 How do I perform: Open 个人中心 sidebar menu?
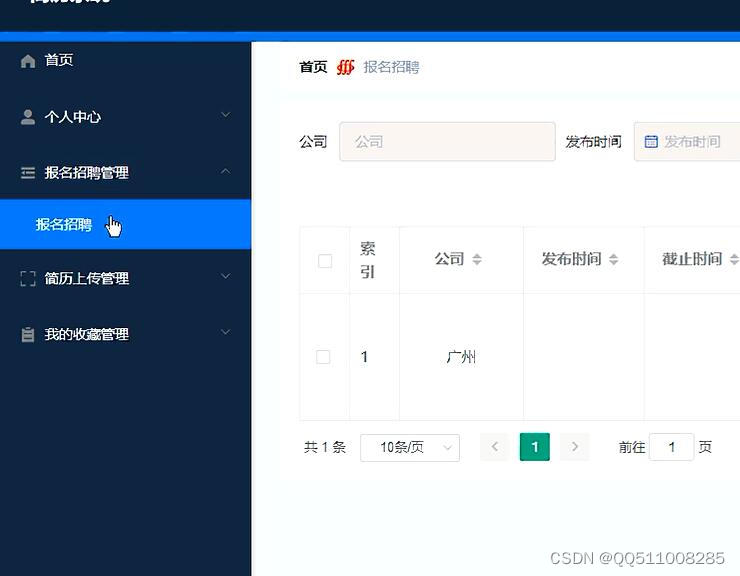(125, 117)
